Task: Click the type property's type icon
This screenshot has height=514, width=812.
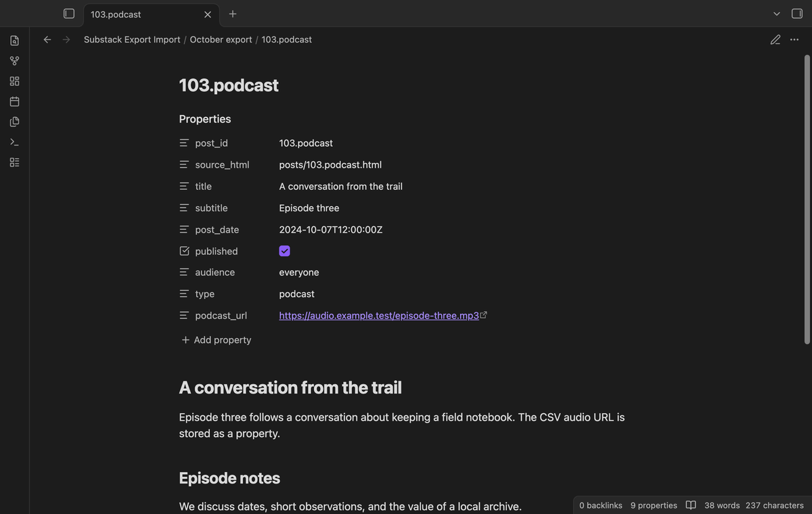Action: pos(184,294)
